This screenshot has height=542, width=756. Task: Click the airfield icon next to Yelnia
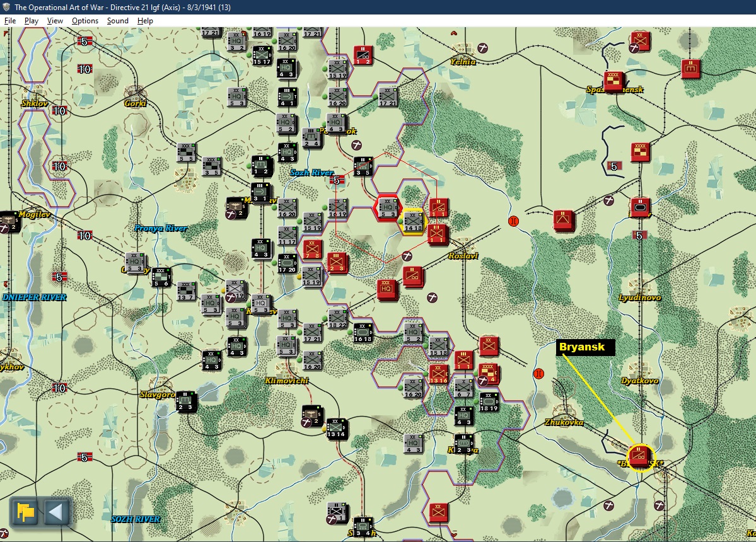pos(482,48)
